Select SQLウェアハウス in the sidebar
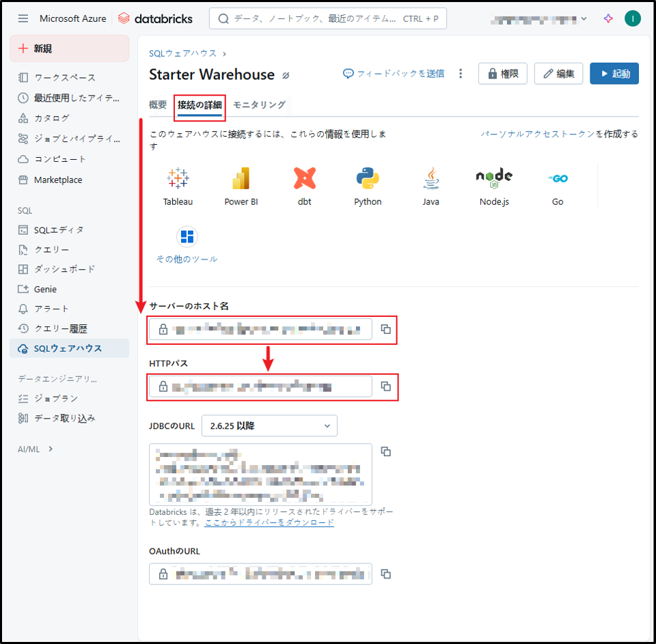The height and width of the screenshot is (644, 656). [x=70, y=348]
